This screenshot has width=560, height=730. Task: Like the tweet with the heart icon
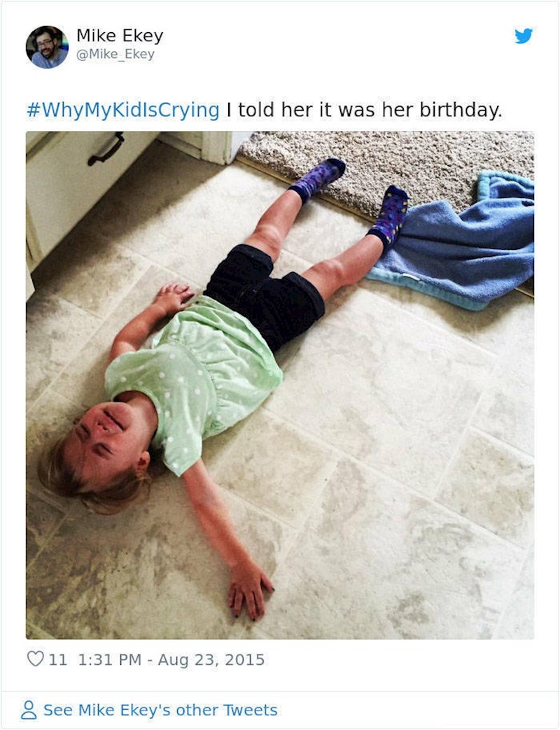click(x=36, y=659)
